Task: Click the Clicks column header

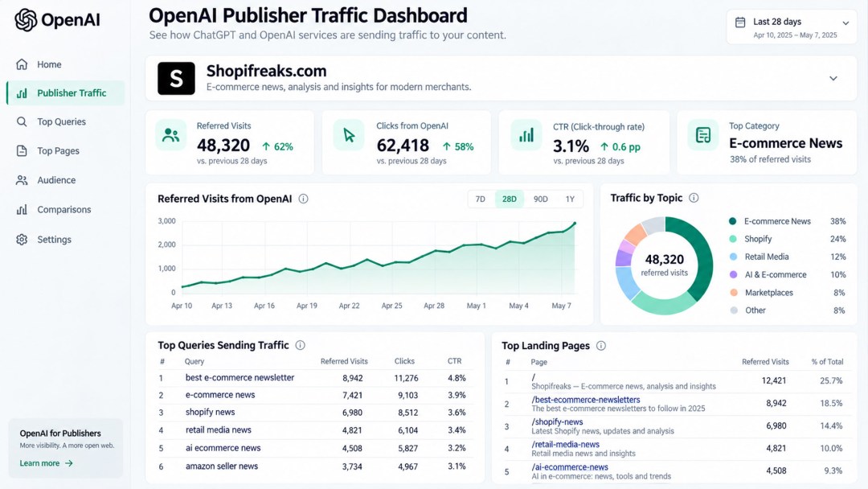Action: tap(404, 361)
